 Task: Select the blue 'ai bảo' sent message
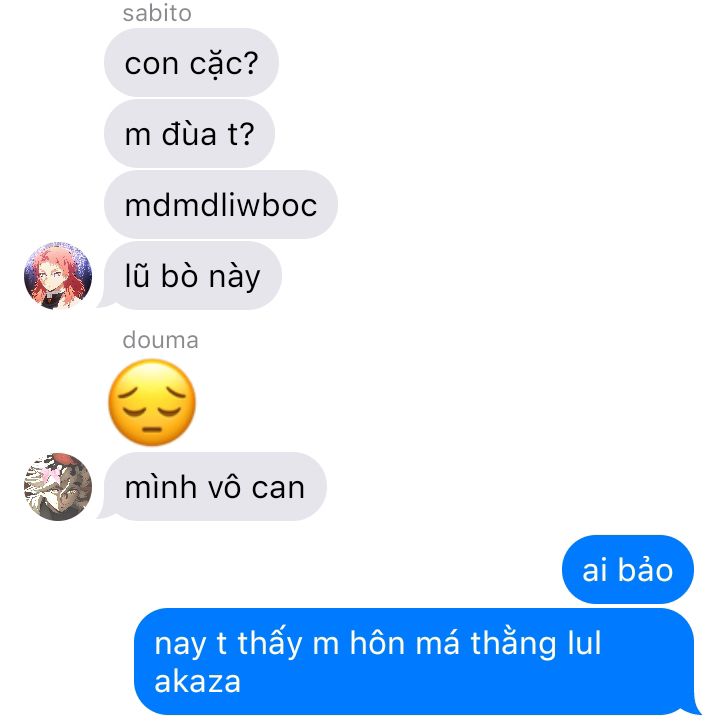click(628, 569)
